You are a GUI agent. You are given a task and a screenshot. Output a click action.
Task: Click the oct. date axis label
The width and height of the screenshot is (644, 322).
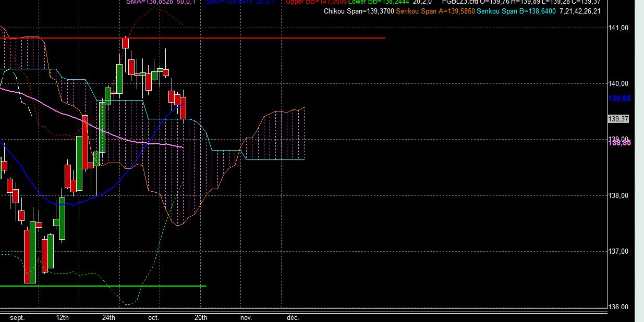pyautogui.click(x=154, y=317)
